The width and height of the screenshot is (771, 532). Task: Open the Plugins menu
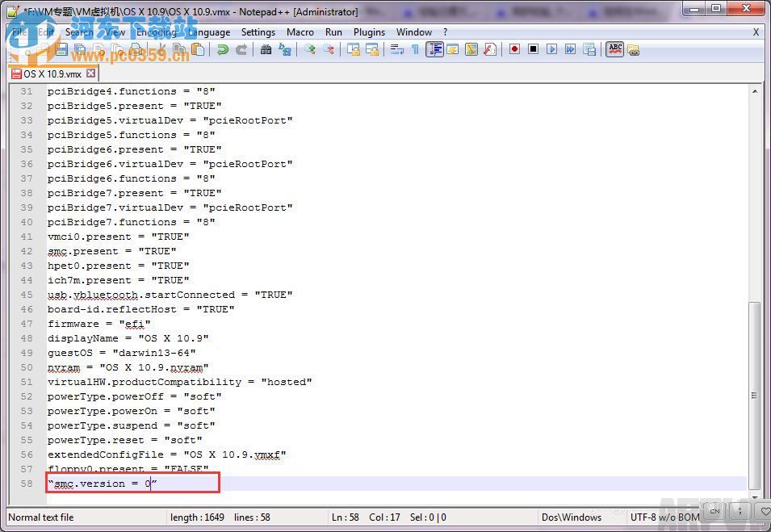click(x=369, y=32)
